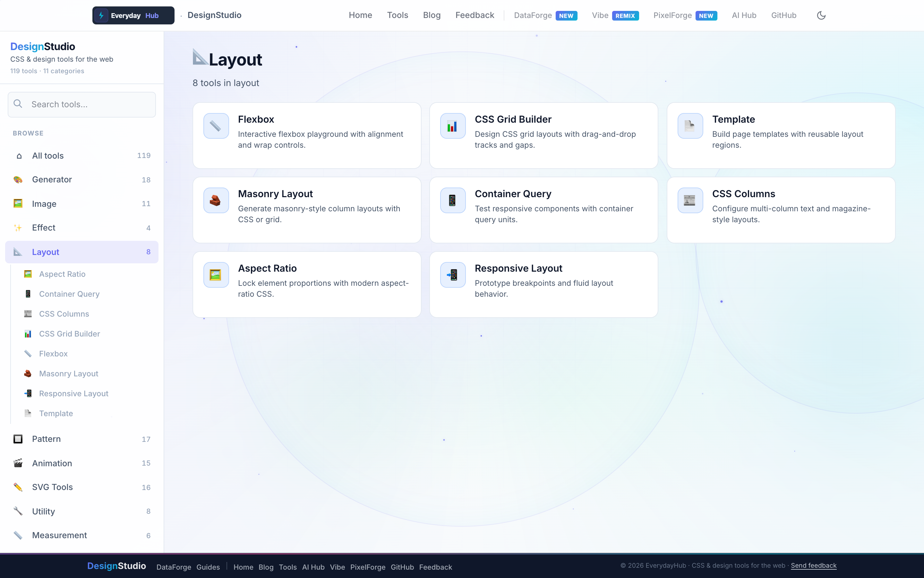The height and width of the screenshot is (578, 924).
Task: Click the square icon beside Pattern
Action: [x=18, y=439]
